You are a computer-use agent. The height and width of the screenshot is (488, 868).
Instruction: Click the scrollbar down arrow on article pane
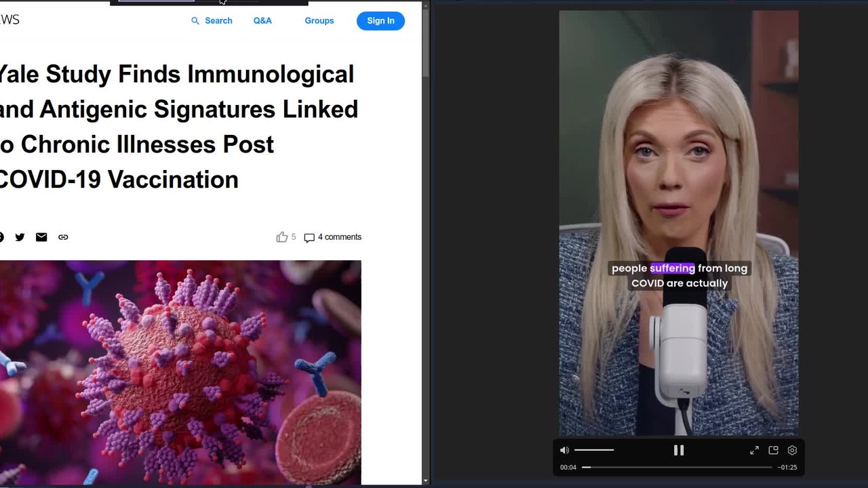click(x=425, y=481)
